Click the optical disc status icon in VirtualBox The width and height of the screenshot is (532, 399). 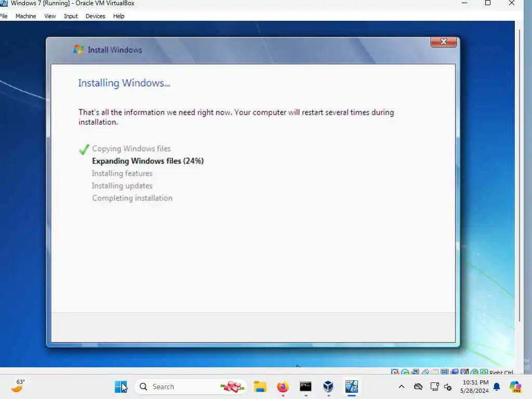pos(405,372)
